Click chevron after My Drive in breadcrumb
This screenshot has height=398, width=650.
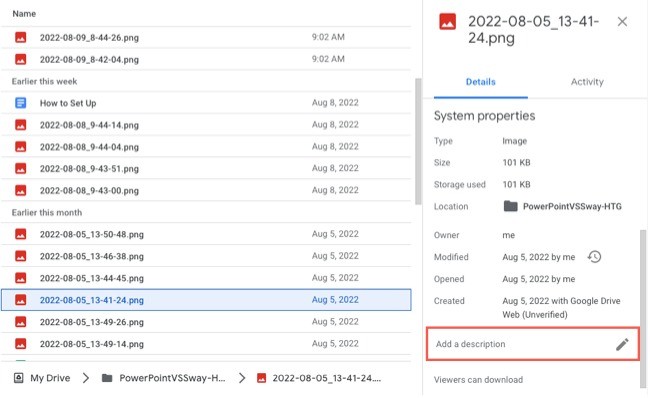(x=86, y=378)
